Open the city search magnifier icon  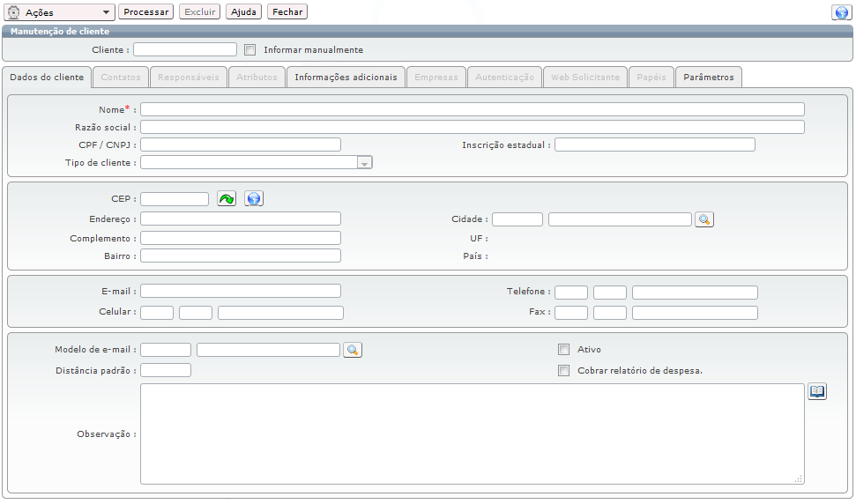point(703,219)
